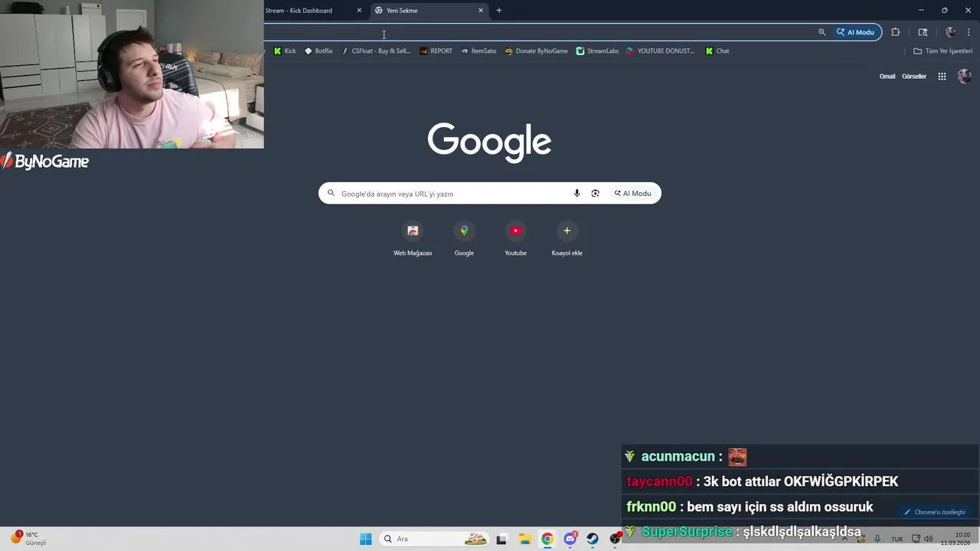This screenshot has height=551, width=980.
Task: Click the Chrome'u özelleştir button
Action: 936,512
